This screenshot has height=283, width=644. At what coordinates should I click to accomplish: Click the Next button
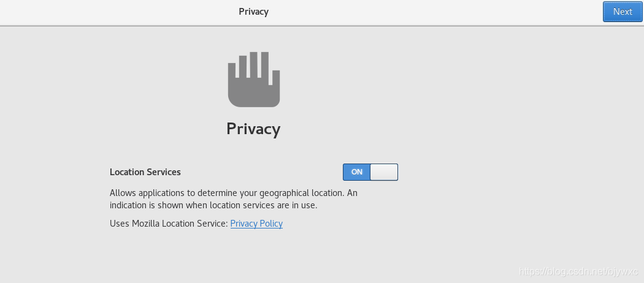point(623,12)
